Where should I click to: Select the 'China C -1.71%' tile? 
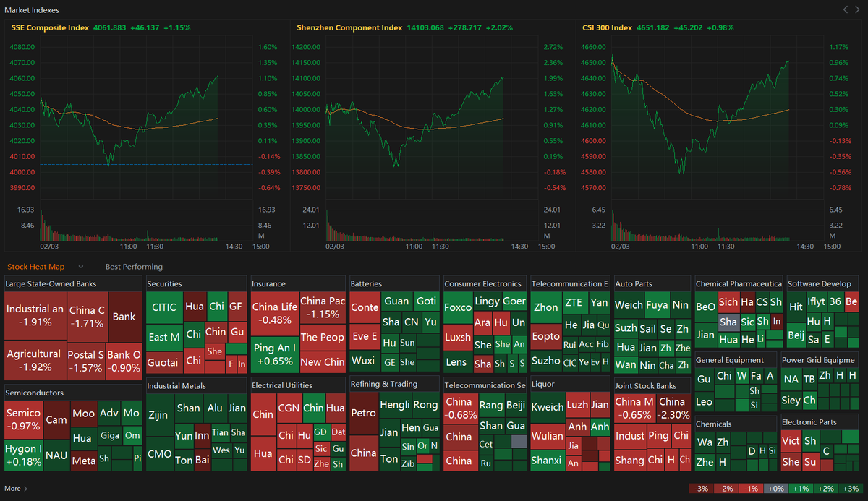click(88, 315)
